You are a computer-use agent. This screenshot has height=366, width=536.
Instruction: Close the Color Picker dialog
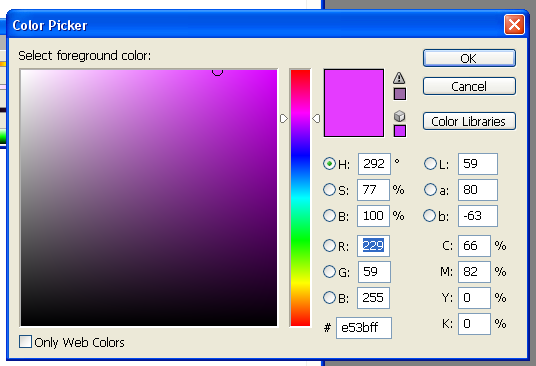pyautogui.click(x=514, y=25)
